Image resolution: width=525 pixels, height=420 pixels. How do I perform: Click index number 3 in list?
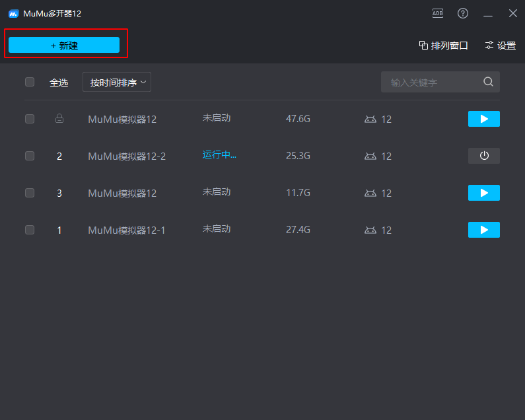pos(59,193)
